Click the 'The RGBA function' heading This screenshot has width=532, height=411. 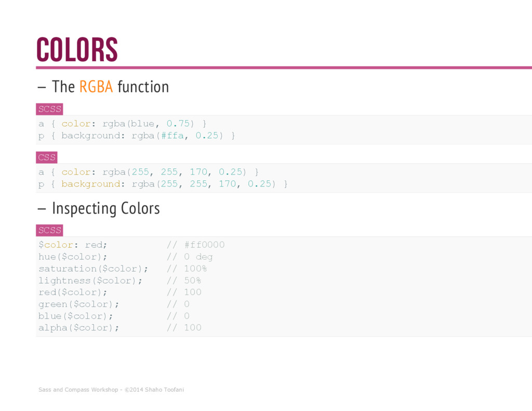(x=103, y=87)
